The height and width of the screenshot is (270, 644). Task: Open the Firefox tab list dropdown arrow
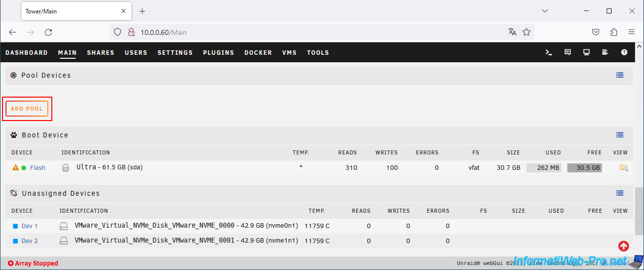click(x=544, y=11)
